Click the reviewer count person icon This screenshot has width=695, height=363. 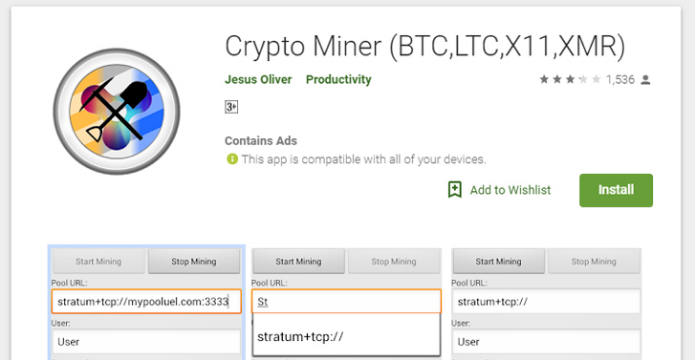645,80
